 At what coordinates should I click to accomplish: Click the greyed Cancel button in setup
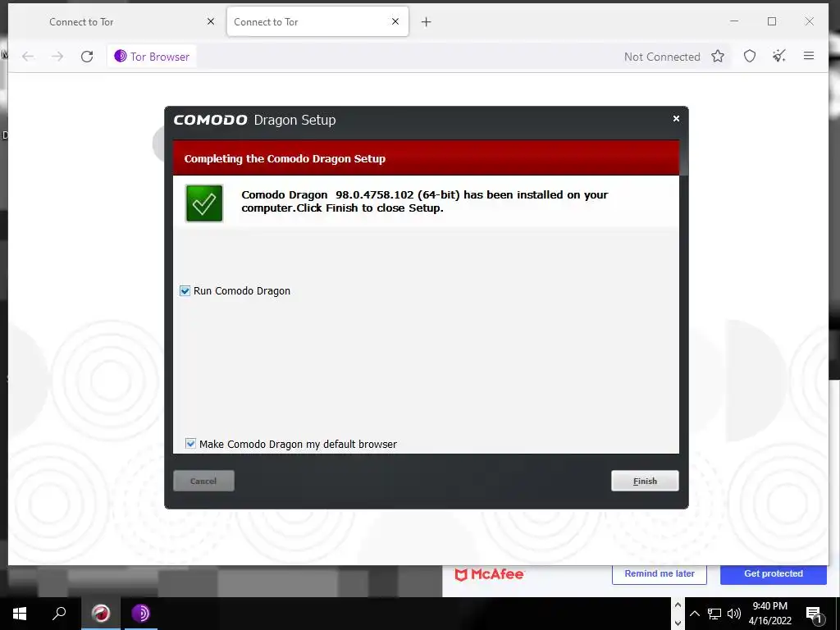203,481
